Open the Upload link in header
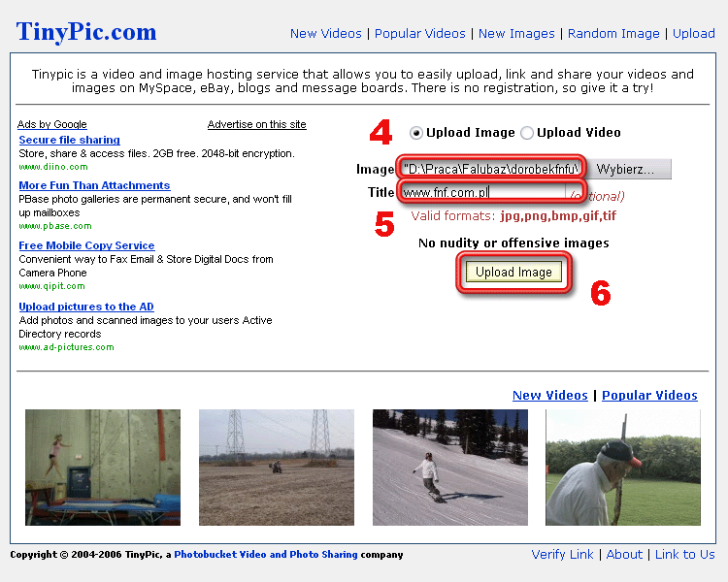 pos(694,33)
